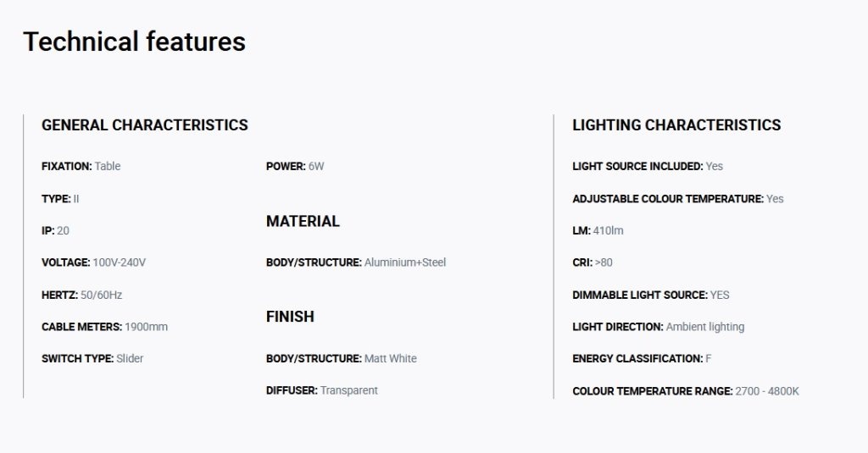Click the DIFFUSER: Transparent entry
The height and width of the screenshot is (453, 868).
click(321, 390)
